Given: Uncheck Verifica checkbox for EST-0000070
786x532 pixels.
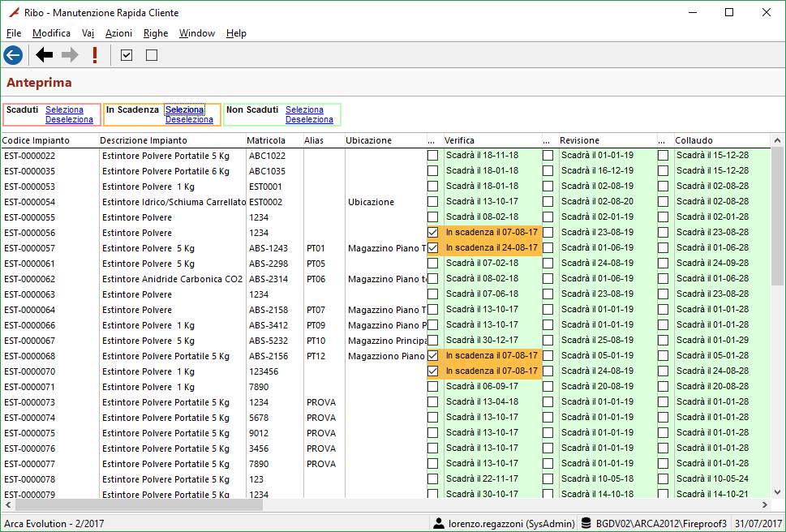Looking at the screenshot, I should pos(432,371).
